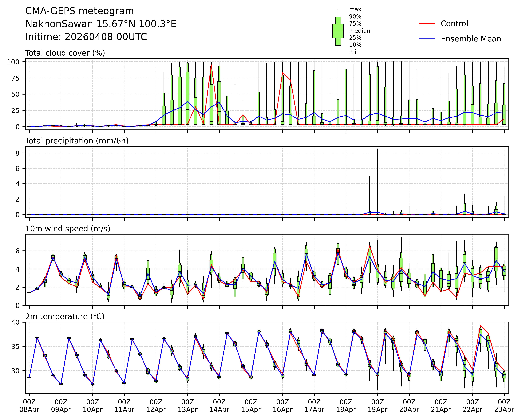Click the 'Total cloud cover (%)' panel title
Screen dimensions: 521x420
[65, 53]
